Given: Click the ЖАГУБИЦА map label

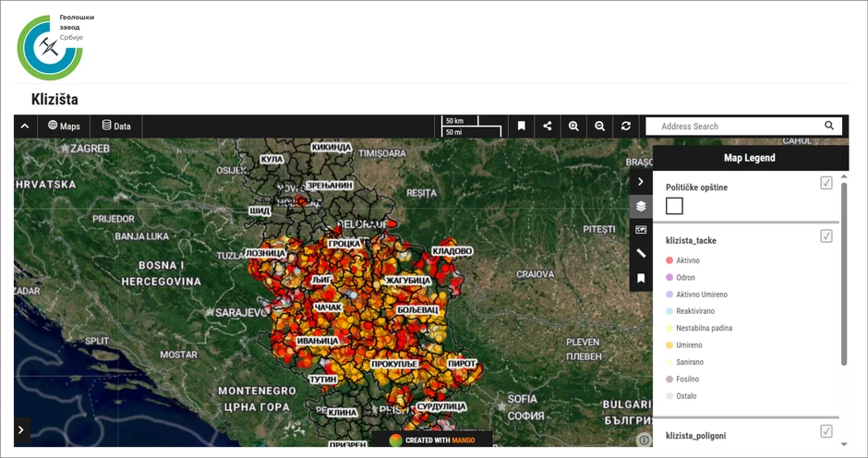Looking at the screenshot, I should pyautogui.click(x=408, y=280).
